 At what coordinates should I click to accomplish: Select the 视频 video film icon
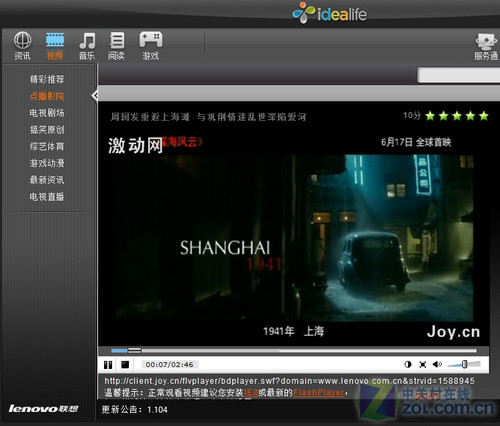click(55, 46)
